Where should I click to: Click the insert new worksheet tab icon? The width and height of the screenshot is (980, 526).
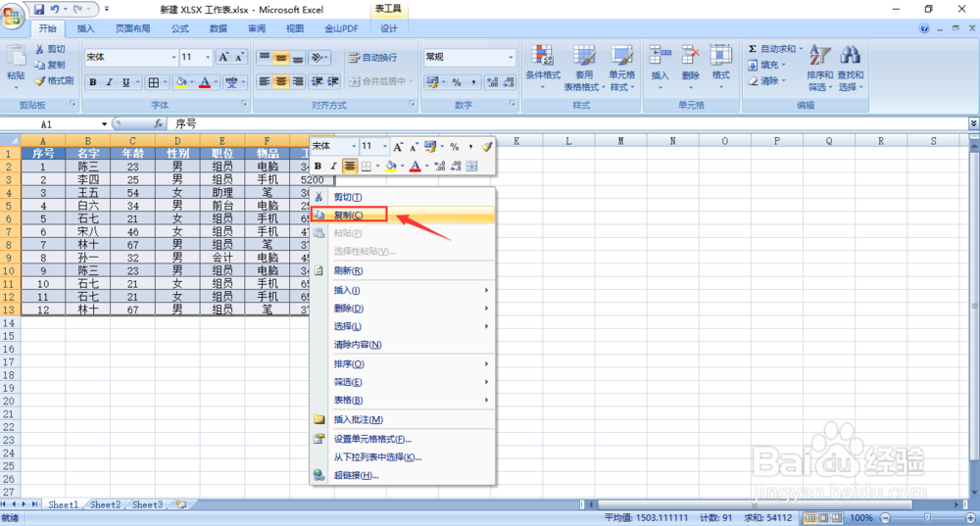(x=181, y=504)
